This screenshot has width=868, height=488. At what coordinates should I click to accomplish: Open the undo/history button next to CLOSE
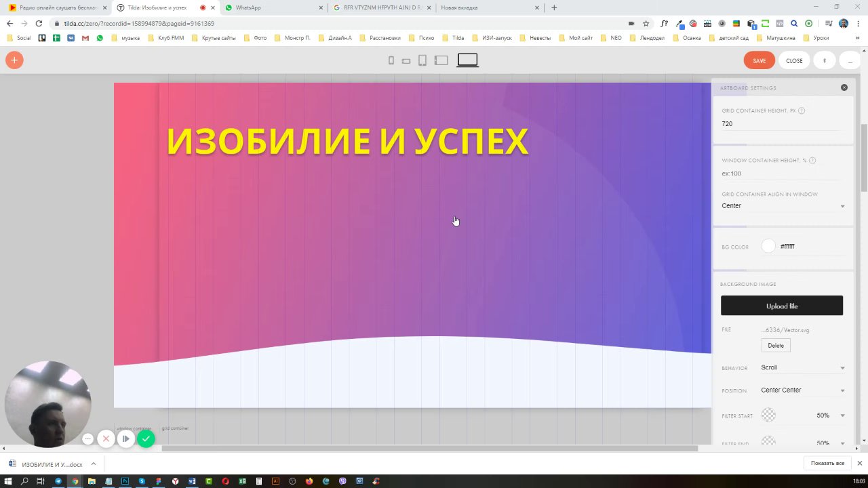pos(825,60)
